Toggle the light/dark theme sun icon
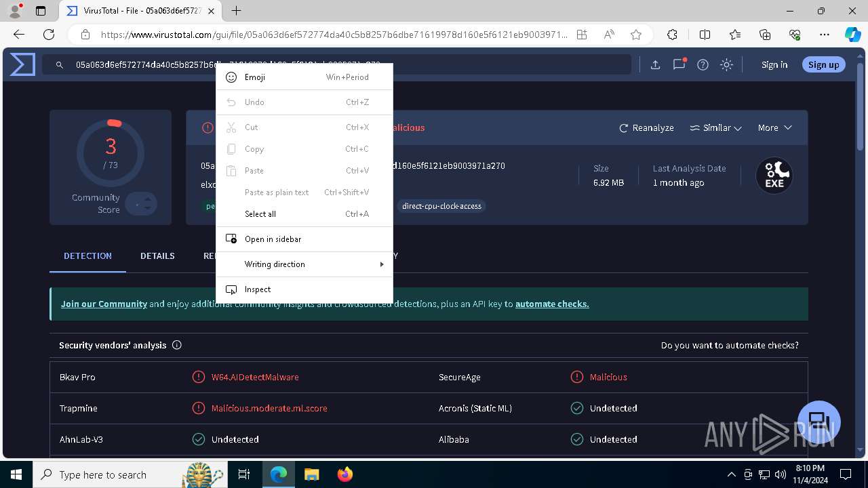 click(x=726, y=65)
